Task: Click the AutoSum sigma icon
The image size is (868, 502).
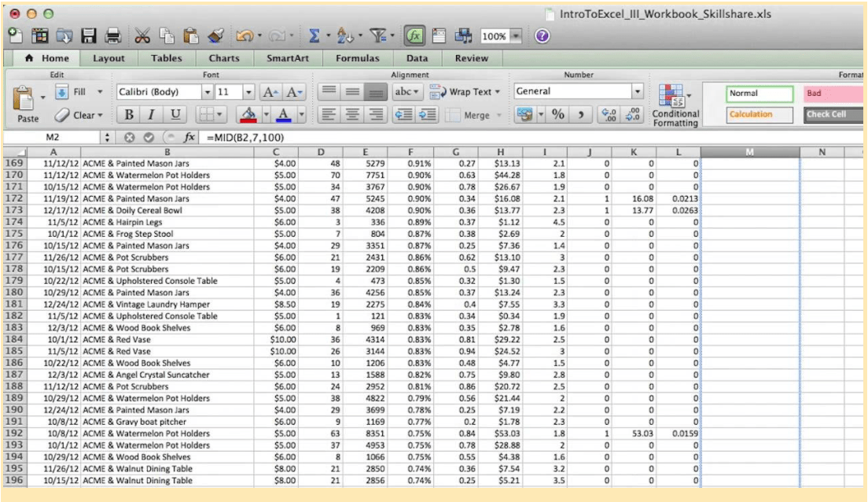Action: click(x=314, y=36)
